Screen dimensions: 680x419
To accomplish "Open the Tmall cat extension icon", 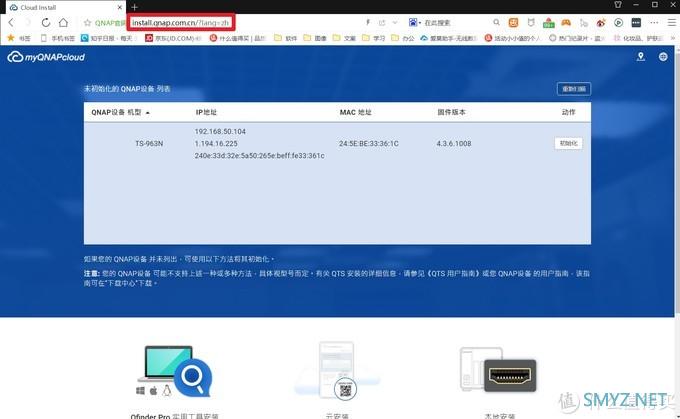I will [531, 22].
